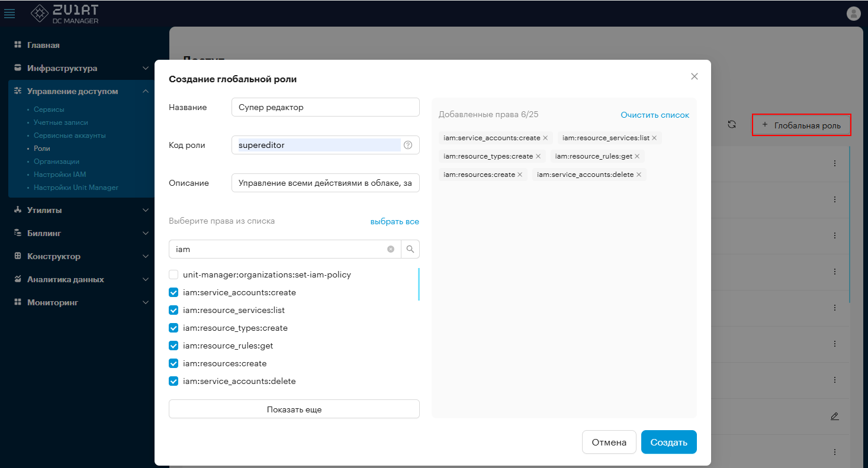This screenshot has height=468, width=868.
Task: Uncheck iam:resource_rules:get permission
Action: (x=173, y=346)
